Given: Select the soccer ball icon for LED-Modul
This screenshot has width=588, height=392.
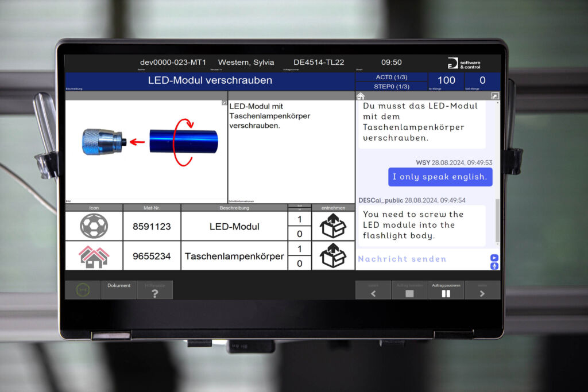Looking at the screenshot, I should click(x=94, y=226).
